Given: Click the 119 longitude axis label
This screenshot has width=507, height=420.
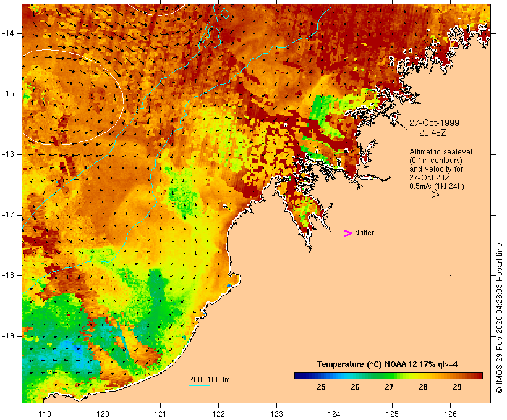Looking at the screenshot, I should click(x=45, y=414).
